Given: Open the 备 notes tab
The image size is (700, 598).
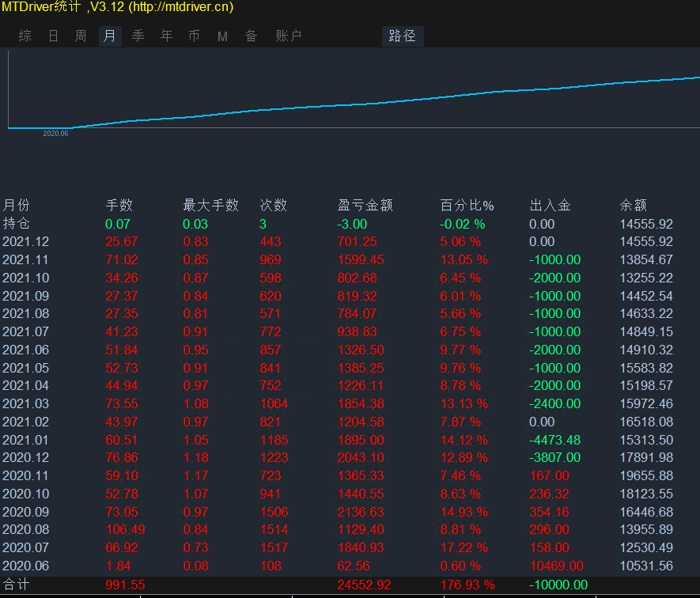Looking at the screenshot, I should tap(251, 36).
